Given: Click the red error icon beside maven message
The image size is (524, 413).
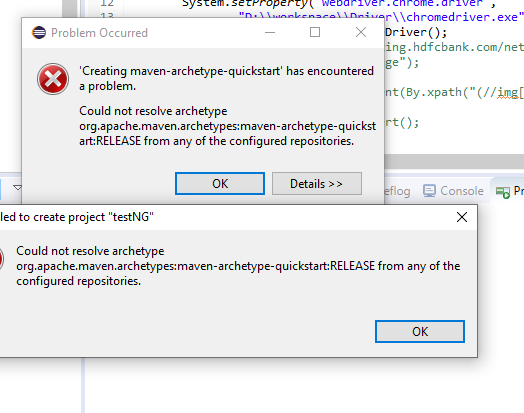Looking at the screenshot, I should point(53,79).
